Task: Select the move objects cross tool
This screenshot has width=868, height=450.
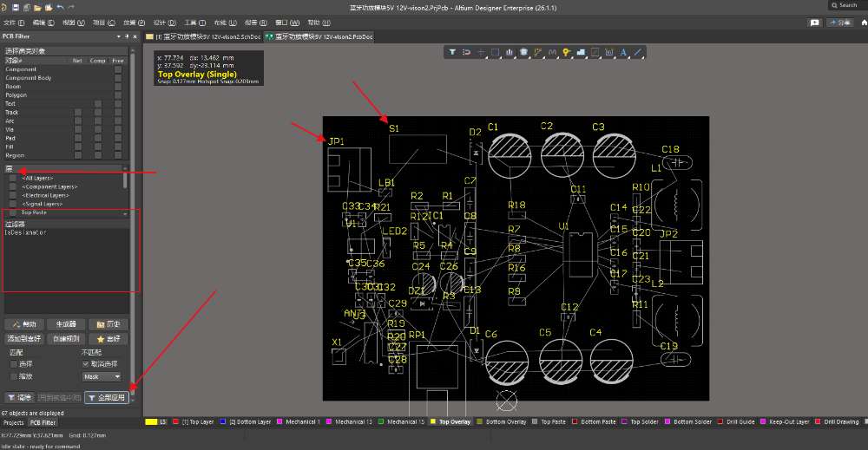Action: click(481, 52)
